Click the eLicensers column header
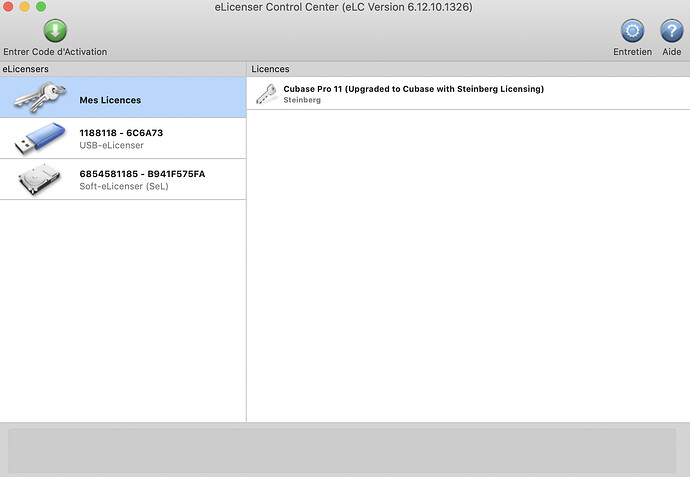The width and height of the screenshot is (690, 477). (x=26, y=69)
